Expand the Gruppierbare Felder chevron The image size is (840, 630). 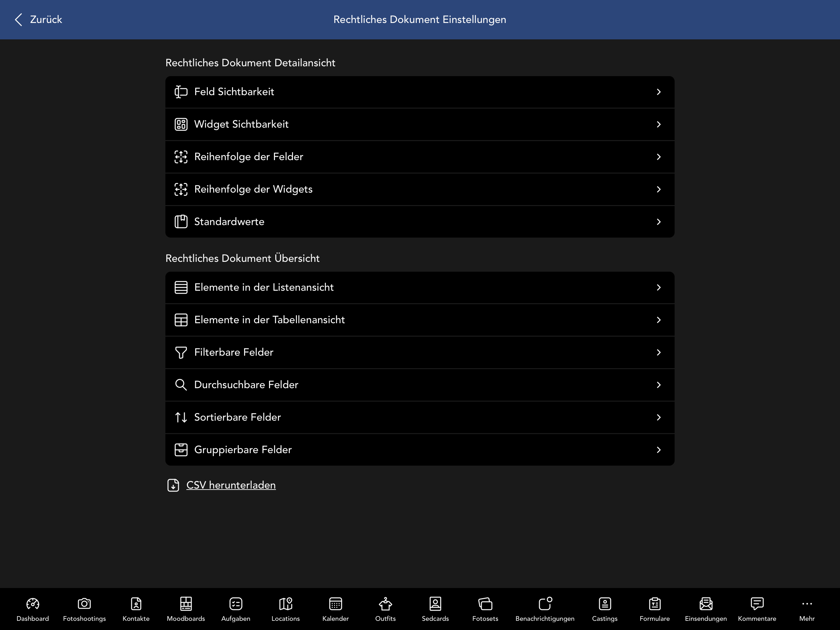click(x=659, y=450)
